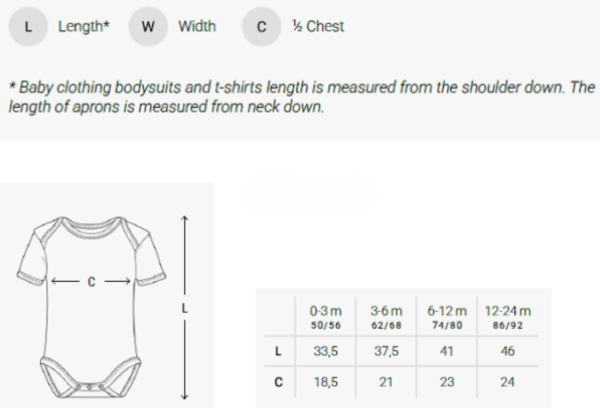
Task: Click the 33,5 length value cell
Action: (x=321, y=351)
